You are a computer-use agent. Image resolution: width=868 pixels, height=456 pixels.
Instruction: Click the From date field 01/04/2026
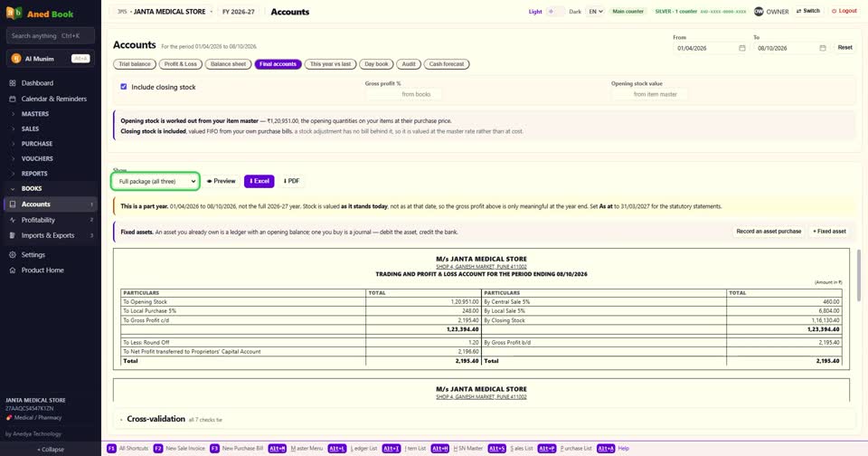click(x=711, y=48)
